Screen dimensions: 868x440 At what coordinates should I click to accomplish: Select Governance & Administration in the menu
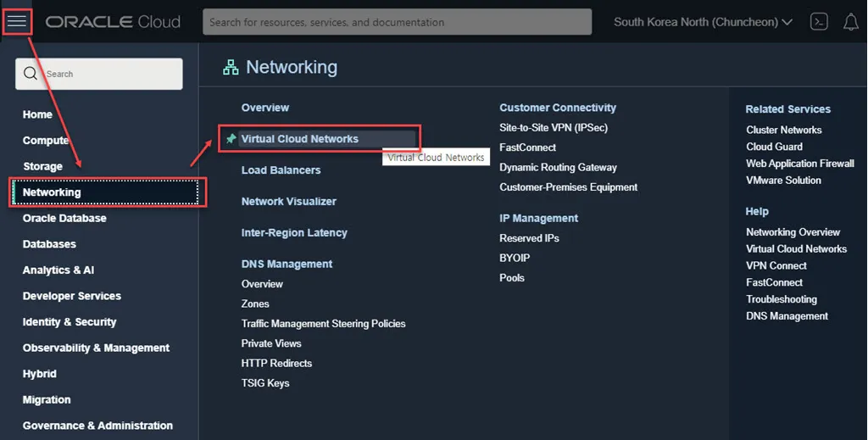tap(97, 426)
